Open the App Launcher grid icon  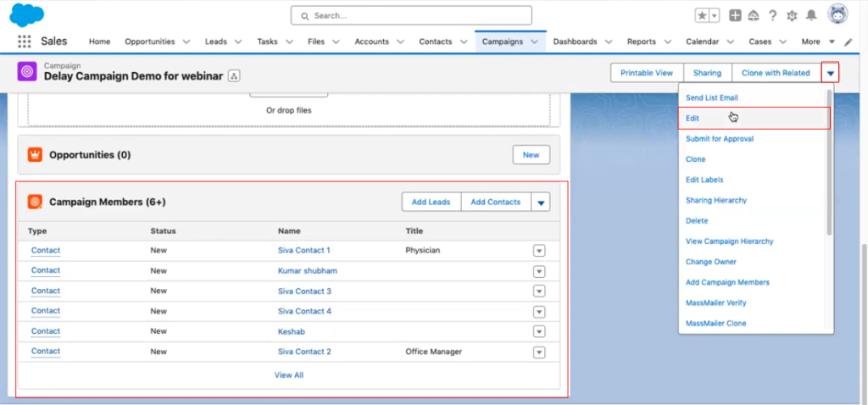(x=24, y=42)
